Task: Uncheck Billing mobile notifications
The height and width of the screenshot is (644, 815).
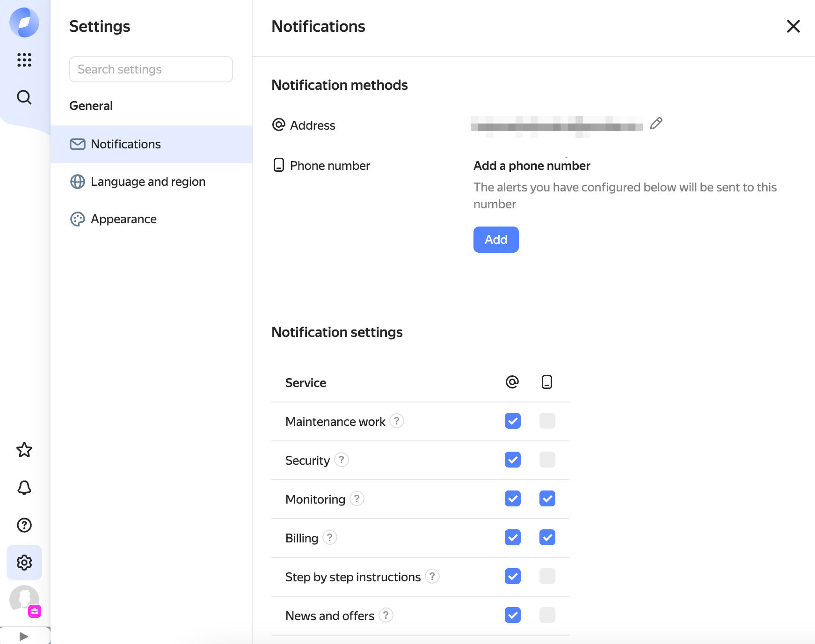Action: [x=547, y=537]
